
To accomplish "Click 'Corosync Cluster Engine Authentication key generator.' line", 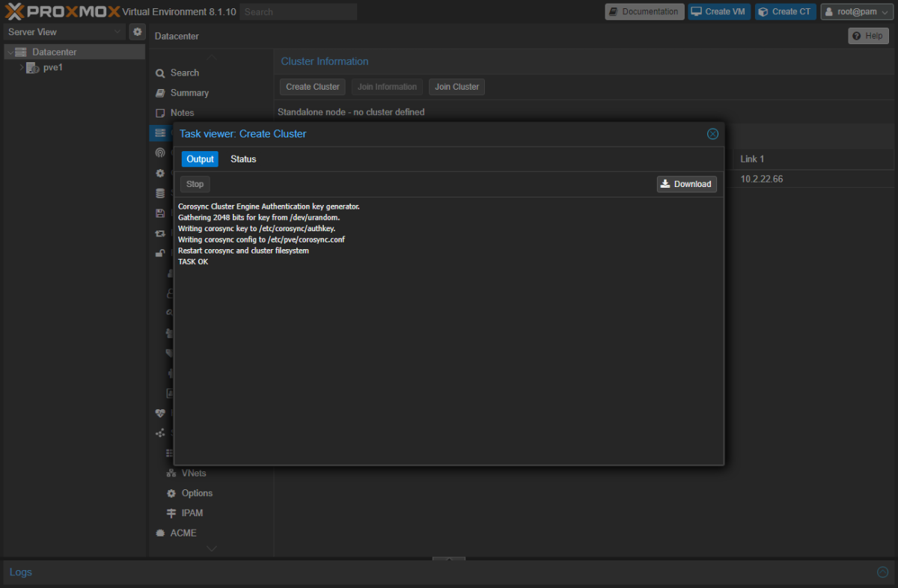I will [x=269, y=206].
